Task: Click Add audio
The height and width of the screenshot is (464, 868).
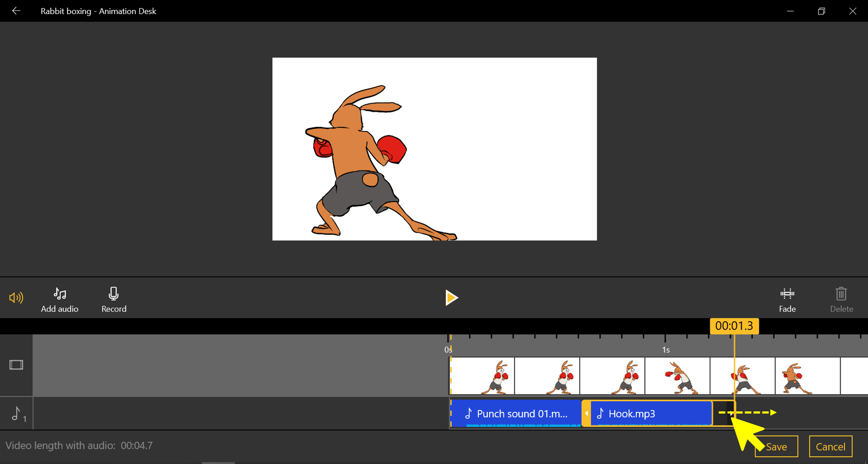Action: point(60,300)
